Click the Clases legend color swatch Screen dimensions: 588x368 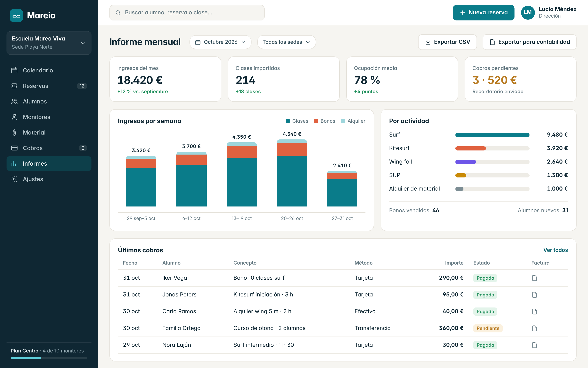coord(288,121)
